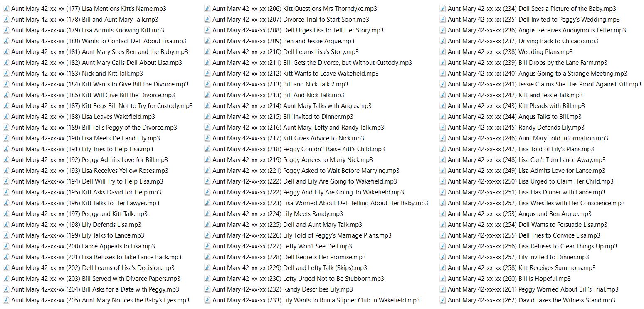Click the MP3 icon beside Lisa Mentions Kitt's Name
The width and height of the screenshot is (644, 309).
point(6,9)
